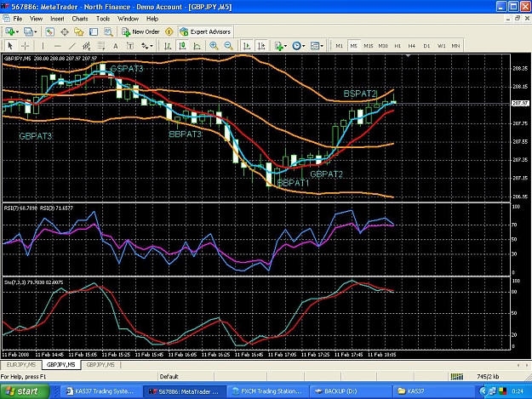532x399 pixels.
Task: Expand the Periods clock dropdown arrow
Action: point(304,46)
